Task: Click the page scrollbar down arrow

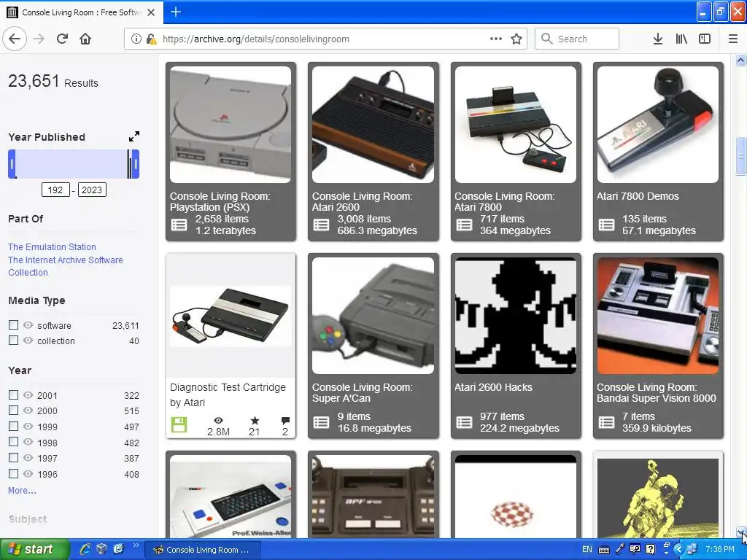Action: [x=740, y=532]
